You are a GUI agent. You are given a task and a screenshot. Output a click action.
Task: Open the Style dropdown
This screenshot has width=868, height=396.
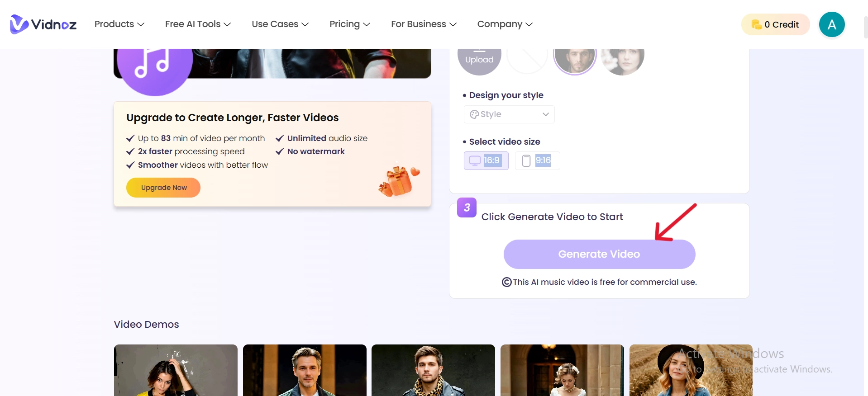(x=509, y=114)
